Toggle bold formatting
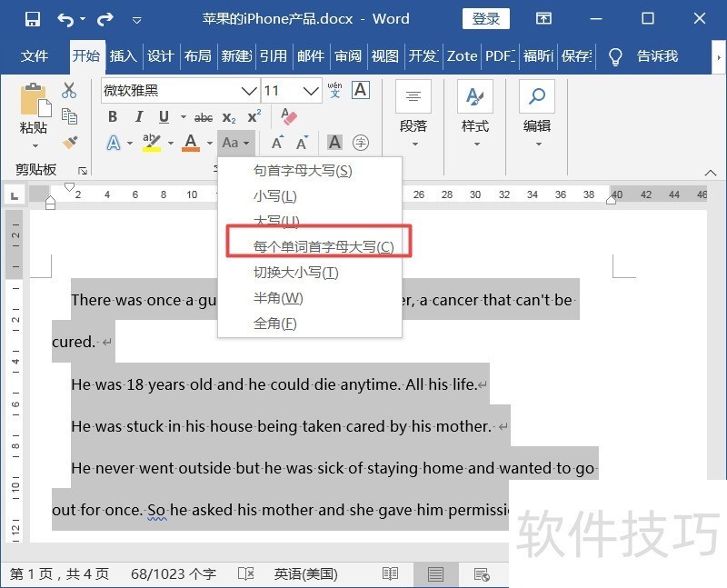 113,117
